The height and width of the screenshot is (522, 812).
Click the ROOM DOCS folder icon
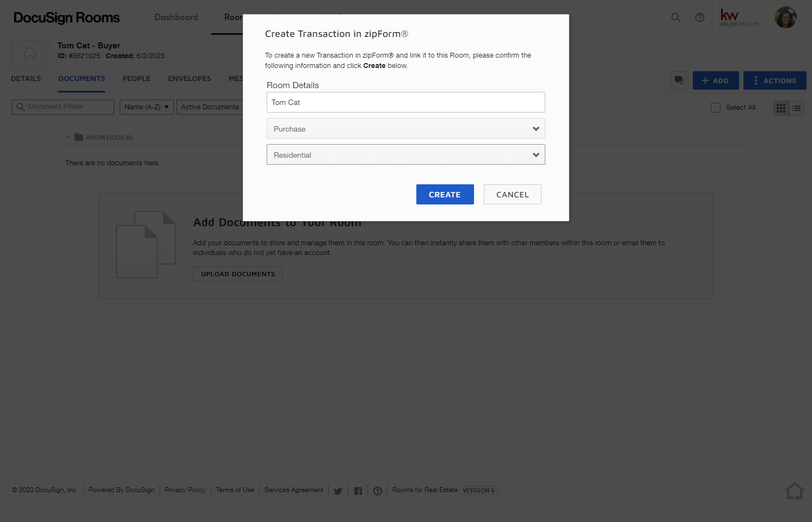[x=79, y=137]
